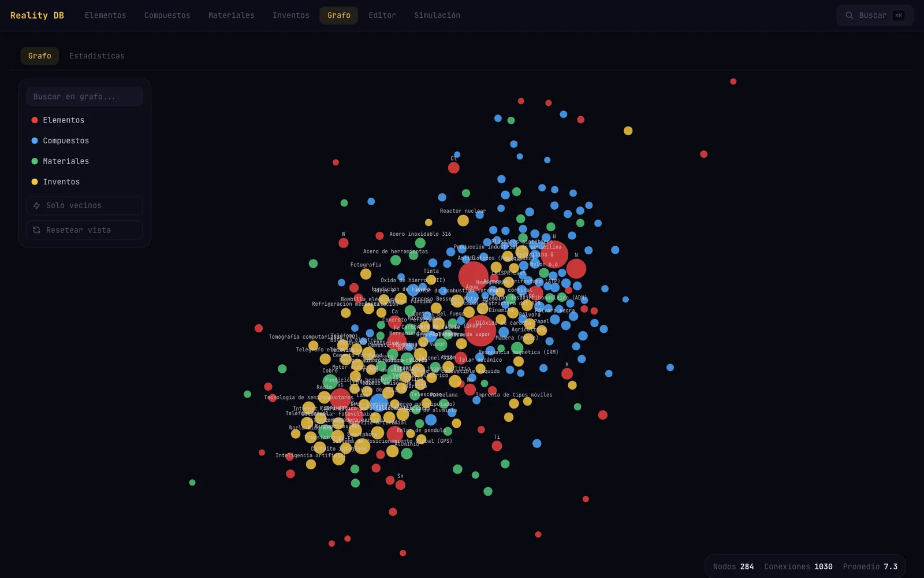Click the search magnifier icon in top bar

(x=850, y=16)
